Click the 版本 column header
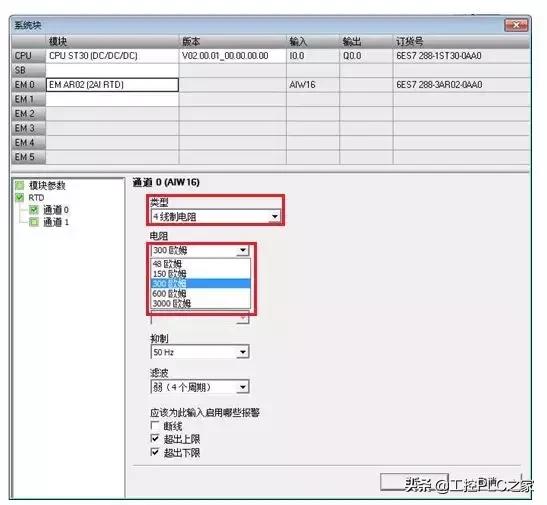 pos(232,42)
